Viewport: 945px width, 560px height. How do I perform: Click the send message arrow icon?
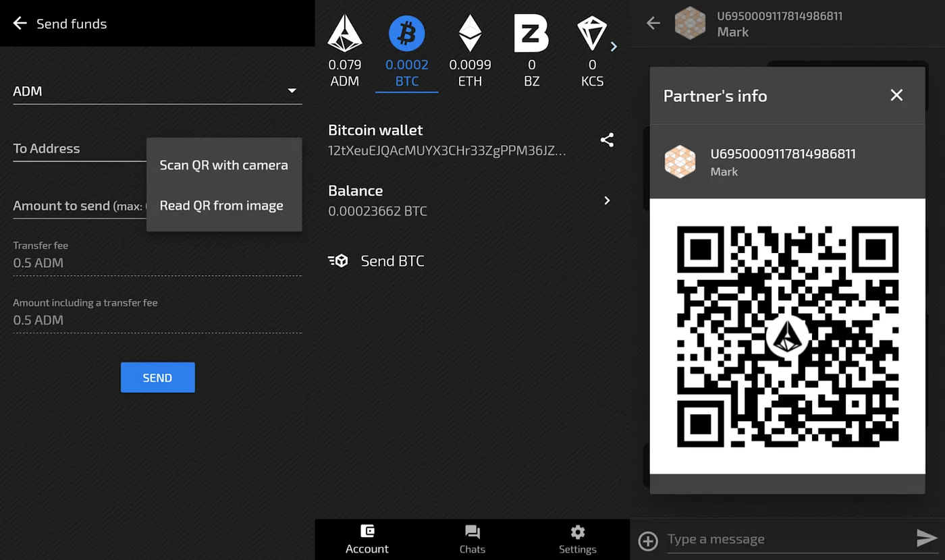pyautogui.click(x=927, y=538)
